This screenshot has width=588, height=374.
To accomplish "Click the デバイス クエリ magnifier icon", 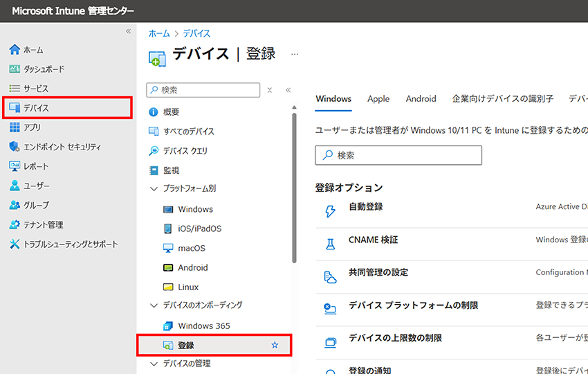I will click(x=154, y=150).
